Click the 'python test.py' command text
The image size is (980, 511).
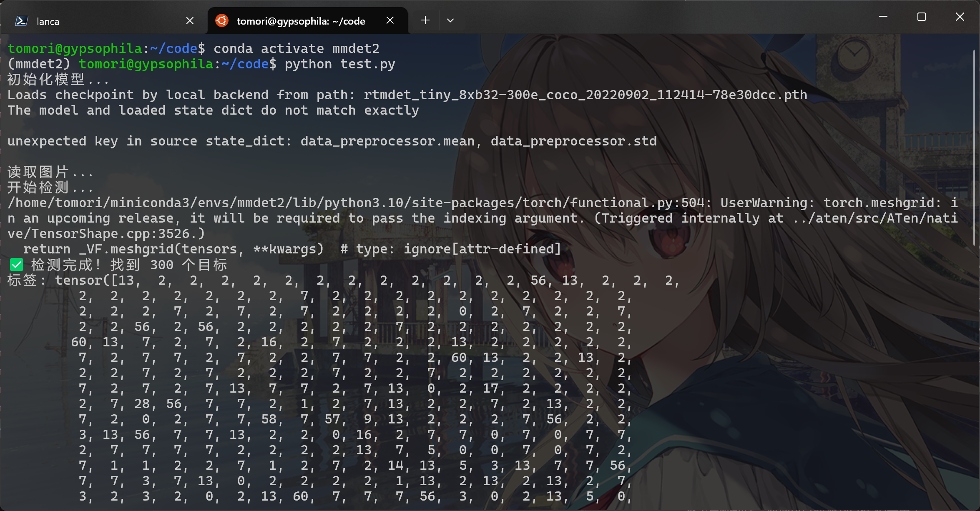339,64
